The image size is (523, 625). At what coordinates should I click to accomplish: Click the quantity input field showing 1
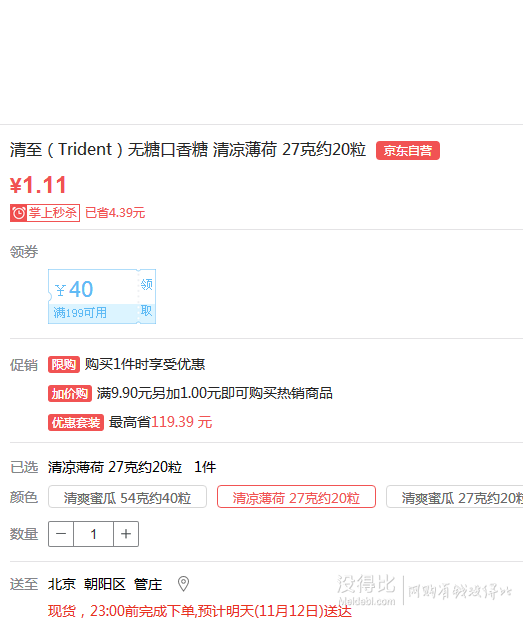[94, 534]
